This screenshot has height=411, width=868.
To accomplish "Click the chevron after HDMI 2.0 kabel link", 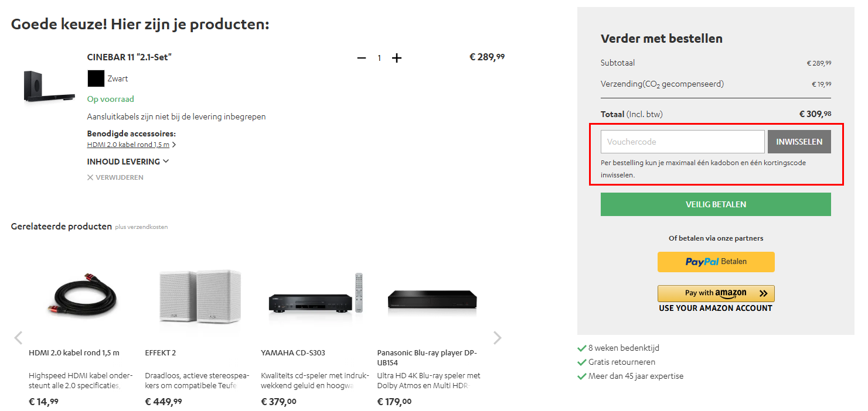I will click(175, 144).
